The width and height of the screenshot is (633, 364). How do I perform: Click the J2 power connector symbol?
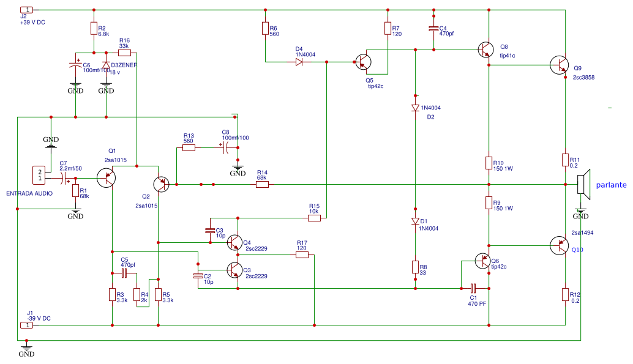point(27,10)
